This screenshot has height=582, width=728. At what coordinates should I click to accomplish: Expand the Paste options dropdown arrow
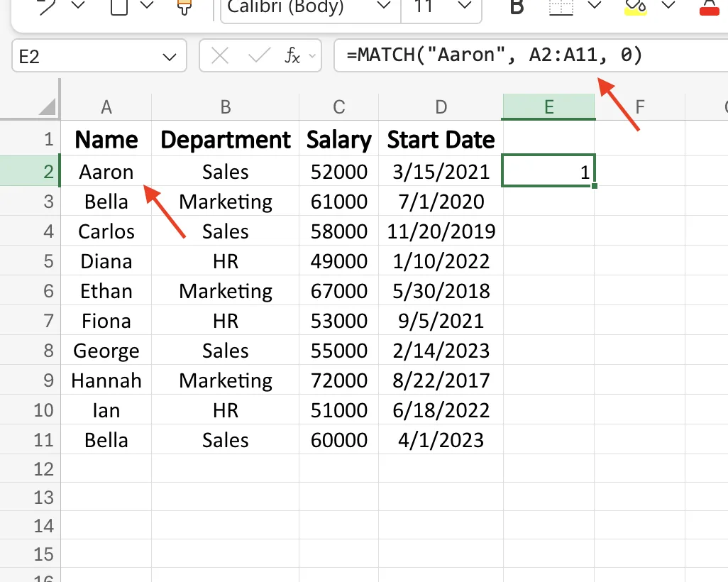tap(147, 6)
